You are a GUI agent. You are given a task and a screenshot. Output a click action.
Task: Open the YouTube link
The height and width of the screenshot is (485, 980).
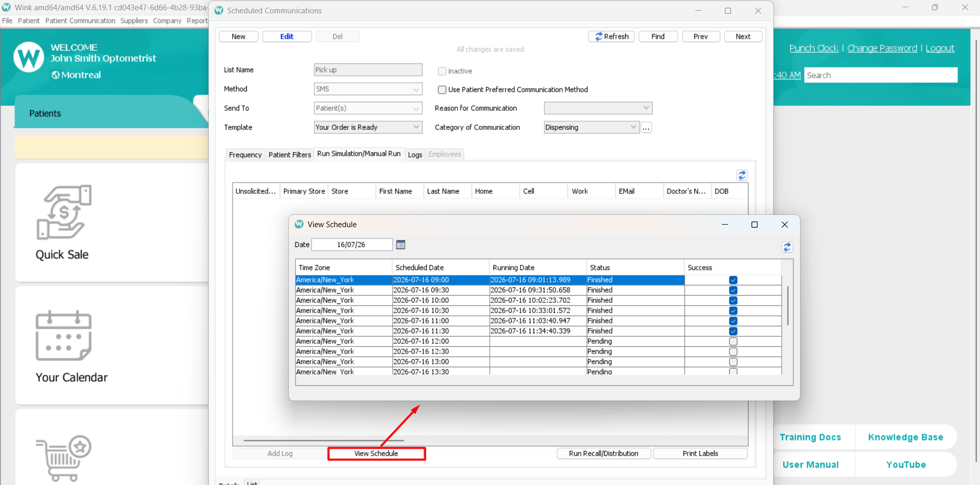tap(906, 465)
